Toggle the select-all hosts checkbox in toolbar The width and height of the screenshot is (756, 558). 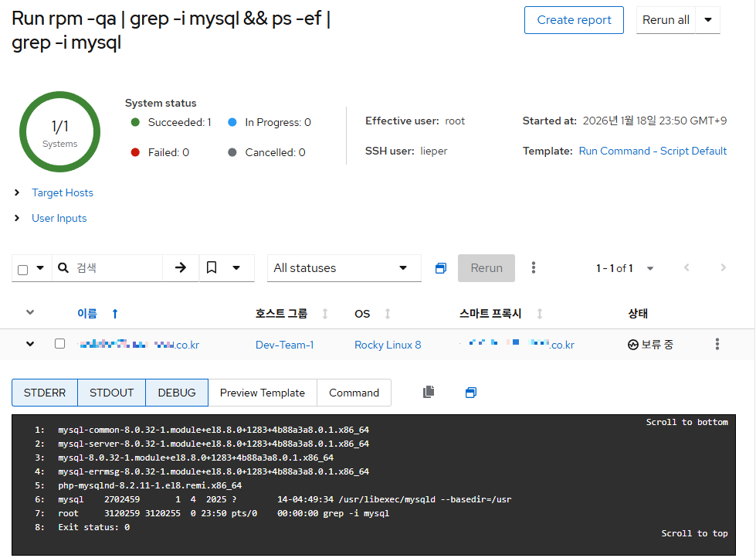point(22,270)
